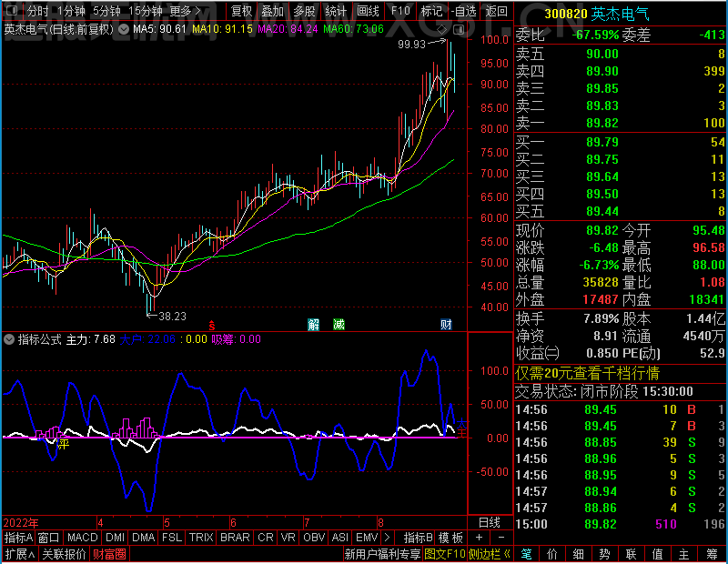The height and width of the screenshot is (564, 728).
Task: Toggle the chart window restore icon
Action: [x=459, y=30]
